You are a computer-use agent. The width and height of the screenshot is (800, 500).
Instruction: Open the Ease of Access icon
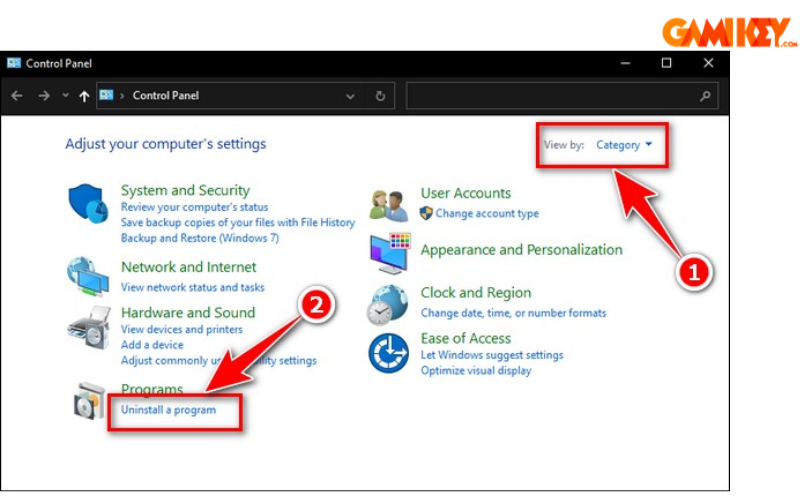click(388, 353)
